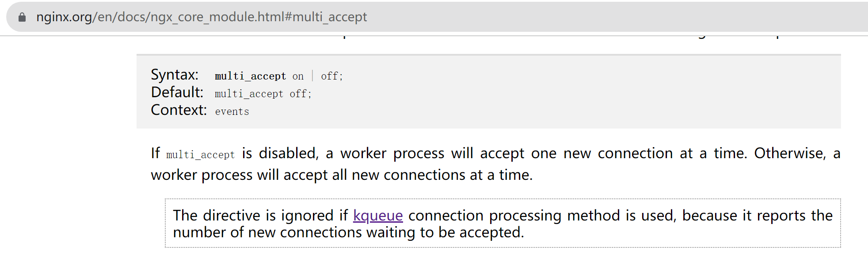Click 'connection processing method' in the note
The height and width of the screenshot is (262, 868).
click(514, 216)
